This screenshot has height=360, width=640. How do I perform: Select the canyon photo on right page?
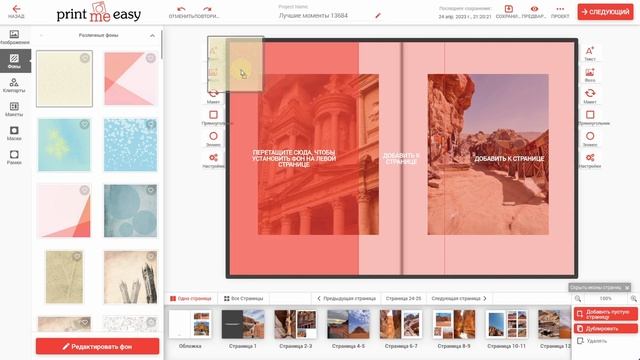click(488, 154)
